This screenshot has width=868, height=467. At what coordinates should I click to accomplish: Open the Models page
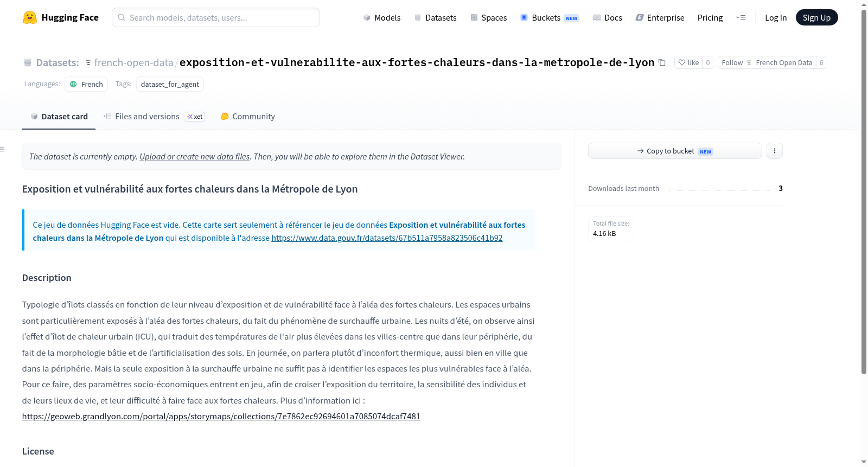point(382,17)
